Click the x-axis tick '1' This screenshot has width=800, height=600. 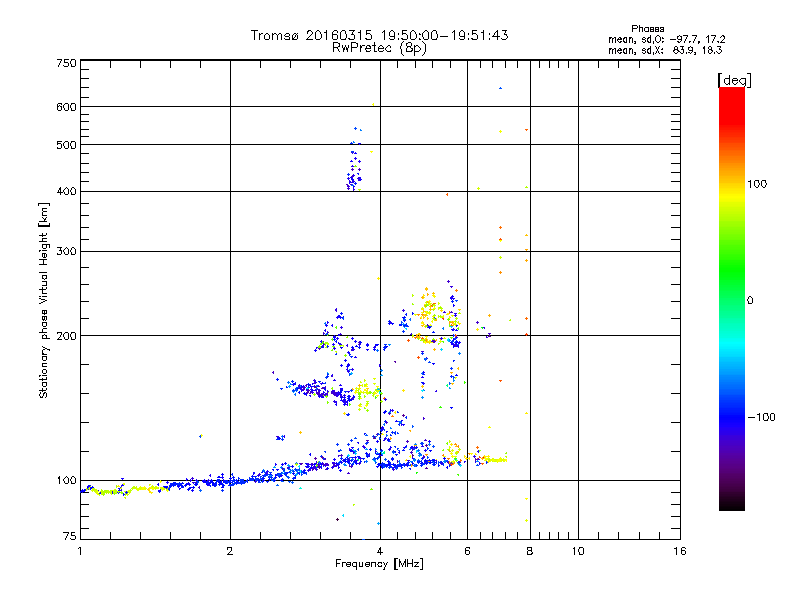(80, 551)
